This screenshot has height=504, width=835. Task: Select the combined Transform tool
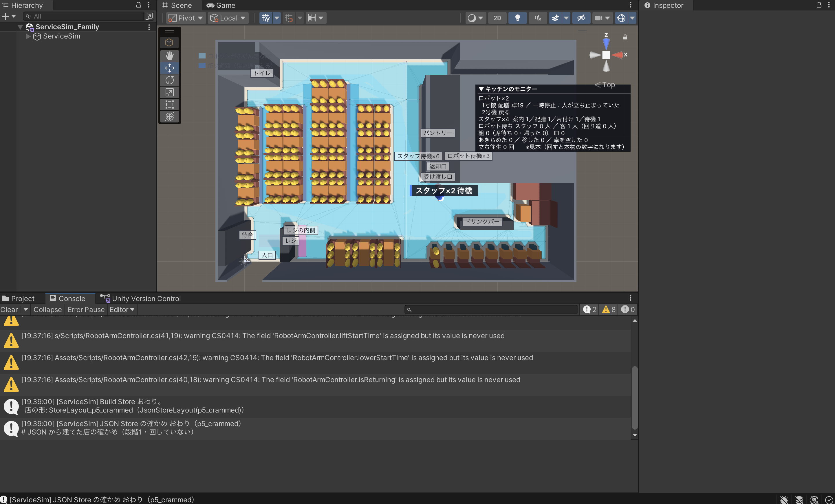pos(169,117)
